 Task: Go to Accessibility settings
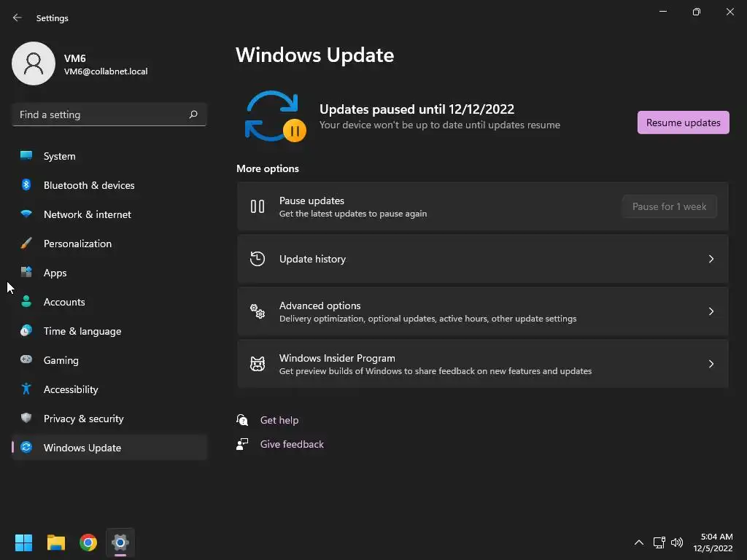coord(109,389)
